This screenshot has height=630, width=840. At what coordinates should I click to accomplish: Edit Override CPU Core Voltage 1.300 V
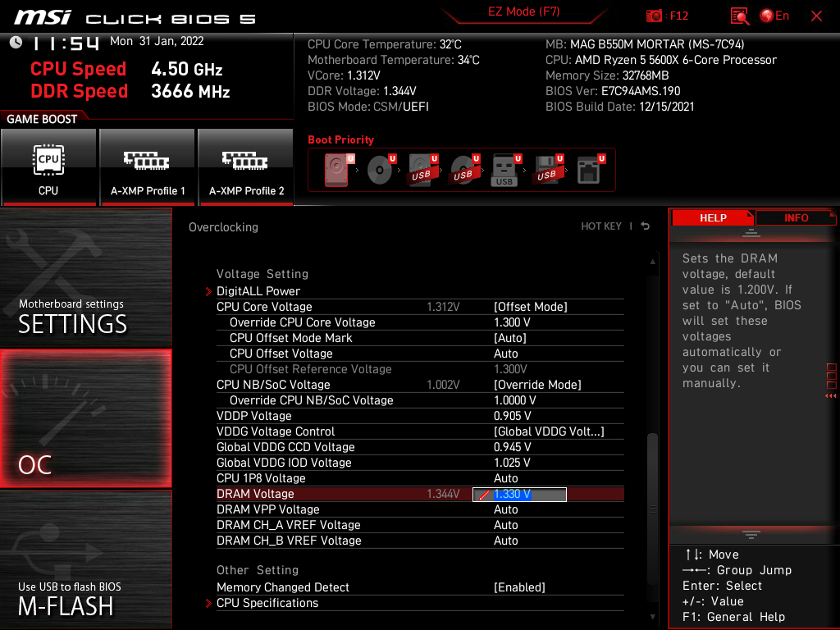(512, 322)
